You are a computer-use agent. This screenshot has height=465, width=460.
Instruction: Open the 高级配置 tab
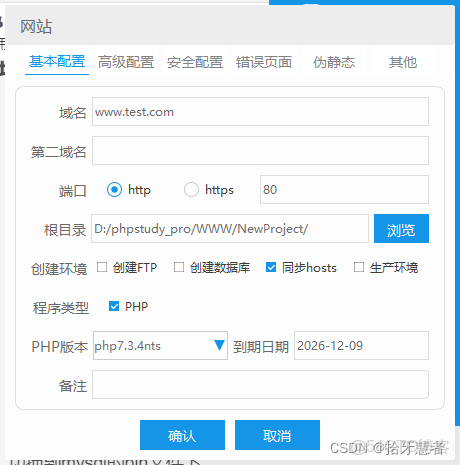point(126,62)
